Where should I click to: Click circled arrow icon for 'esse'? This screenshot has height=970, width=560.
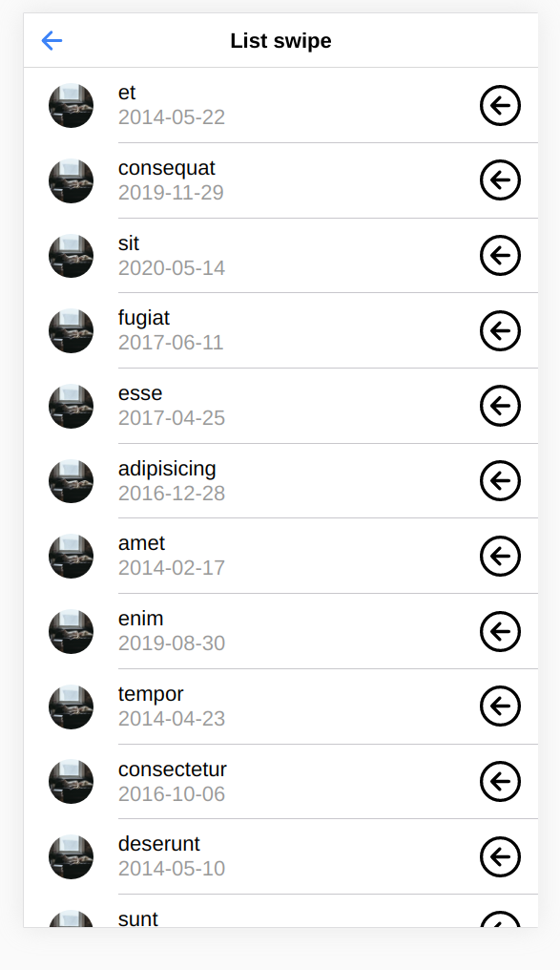[x=500, y=406]
